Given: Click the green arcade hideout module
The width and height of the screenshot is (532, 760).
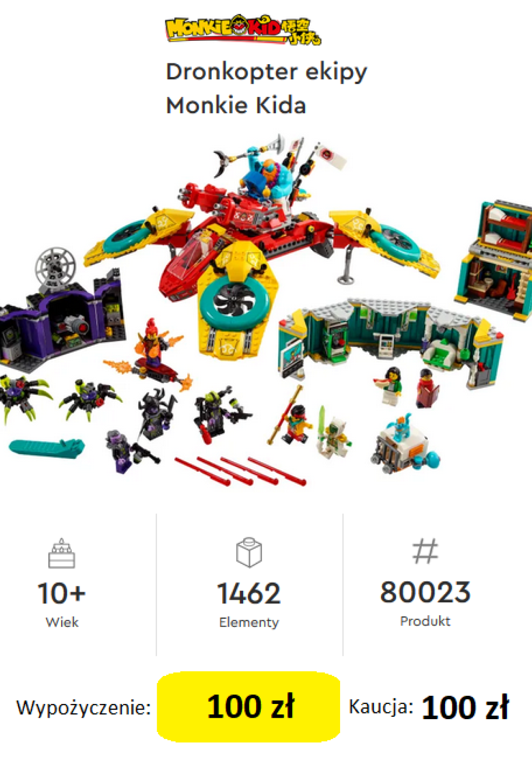Looking at the screenshot, I should 390,338.
